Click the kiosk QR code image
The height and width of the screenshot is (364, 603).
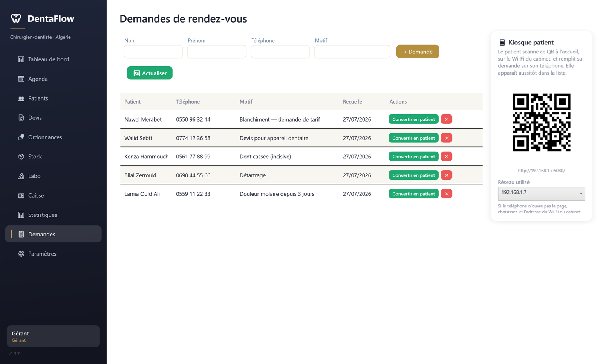coord(541,122)
